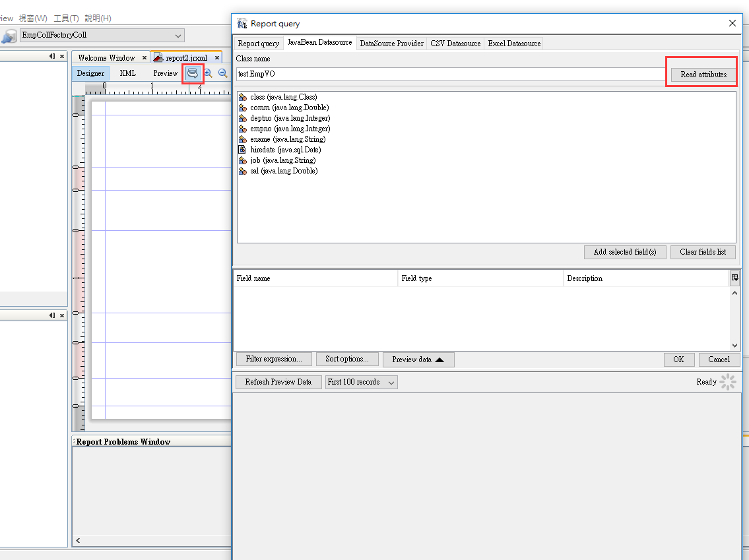The image size is (749, 560).
Task: Click the datasource icon beside EmpCollFactoryColl
Action: [x=9, y=36]
